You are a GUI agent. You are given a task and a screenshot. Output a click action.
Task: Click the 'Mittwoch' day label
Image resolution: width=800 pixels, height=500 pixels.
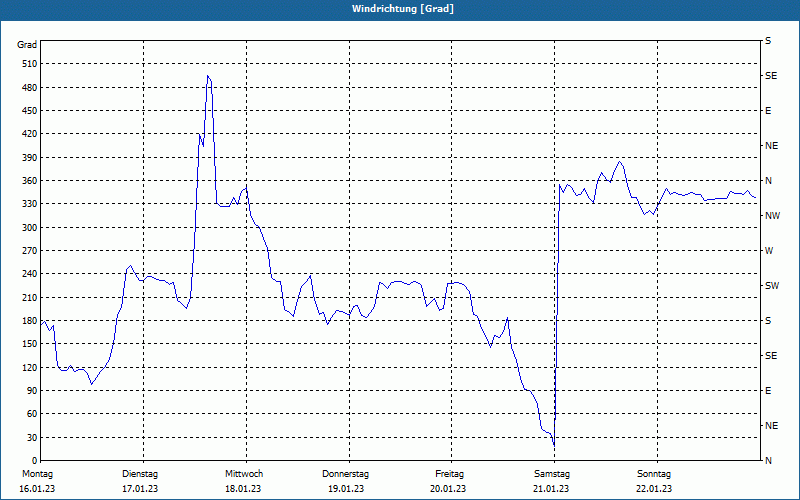click(x=244, y=474)
